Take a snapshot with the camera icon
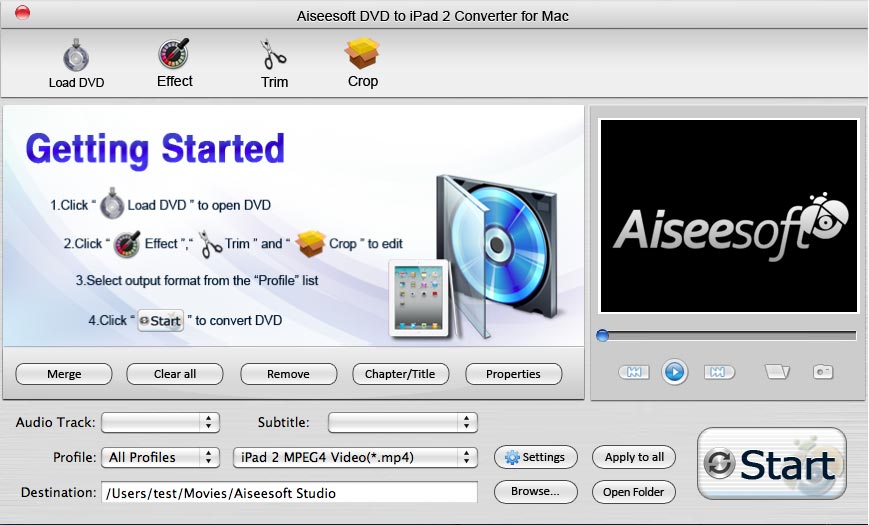 click(823, 372)
